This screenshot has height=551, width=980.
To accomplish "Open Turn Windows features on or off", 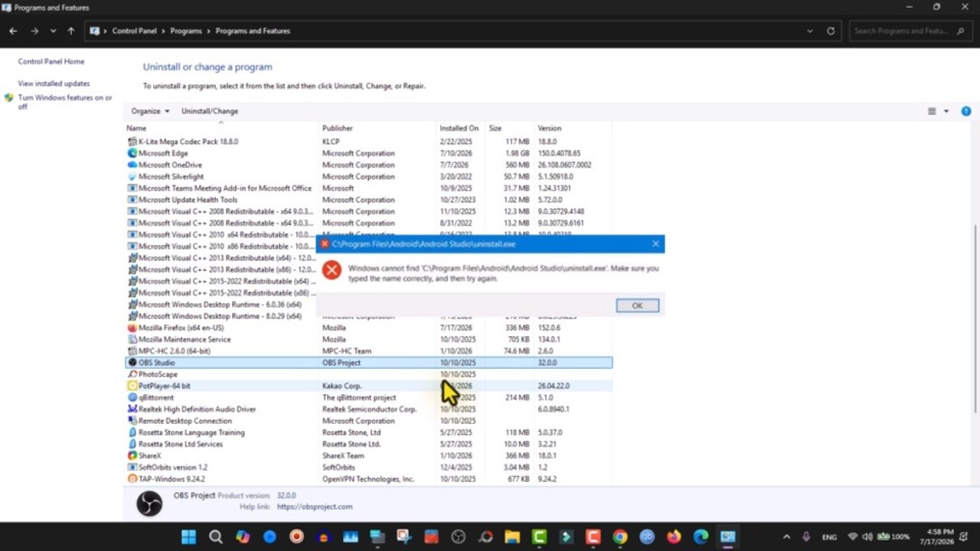I will coord(65,102).
